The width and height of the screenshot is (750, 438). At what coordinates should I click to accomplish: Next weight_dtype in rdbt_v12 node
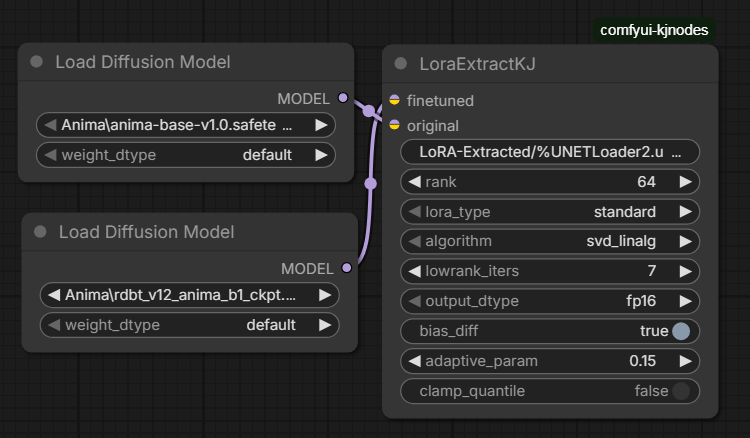tap(325, 325)
